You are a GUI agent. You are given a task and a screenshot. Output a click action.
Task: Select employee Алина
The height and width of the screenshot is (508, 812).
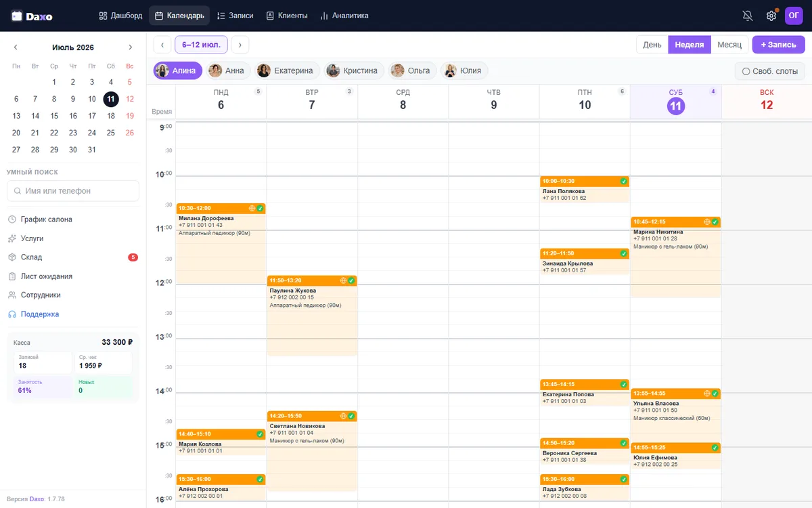[x=178, y=70]
